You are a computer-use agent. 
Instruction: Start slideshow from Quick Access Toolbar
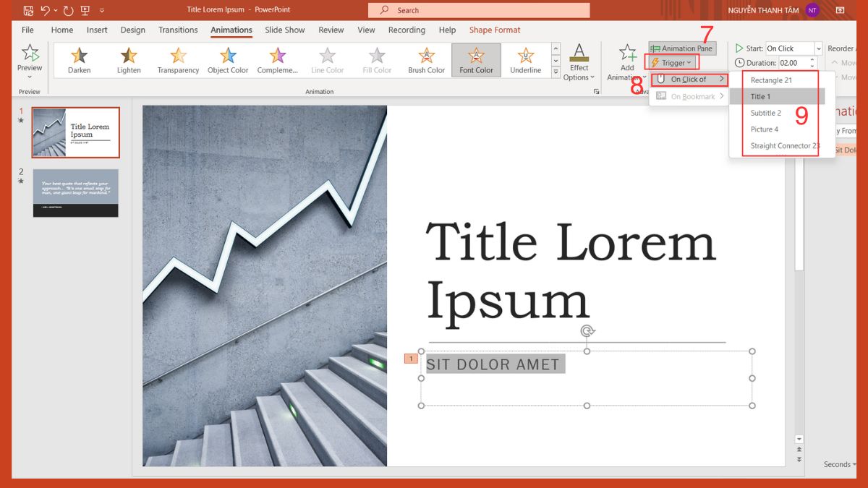point(85,9)
